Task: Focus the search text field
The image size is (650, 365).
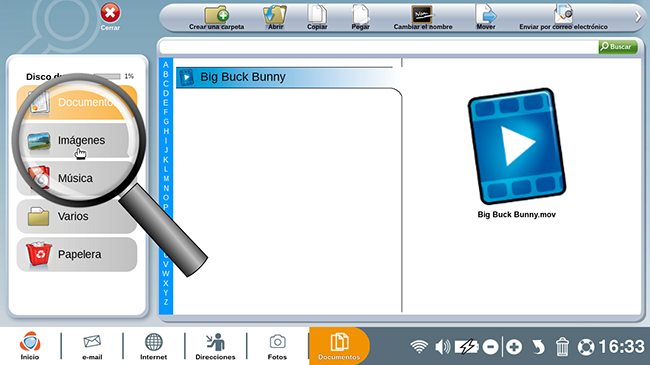Action: click(378, 47)
